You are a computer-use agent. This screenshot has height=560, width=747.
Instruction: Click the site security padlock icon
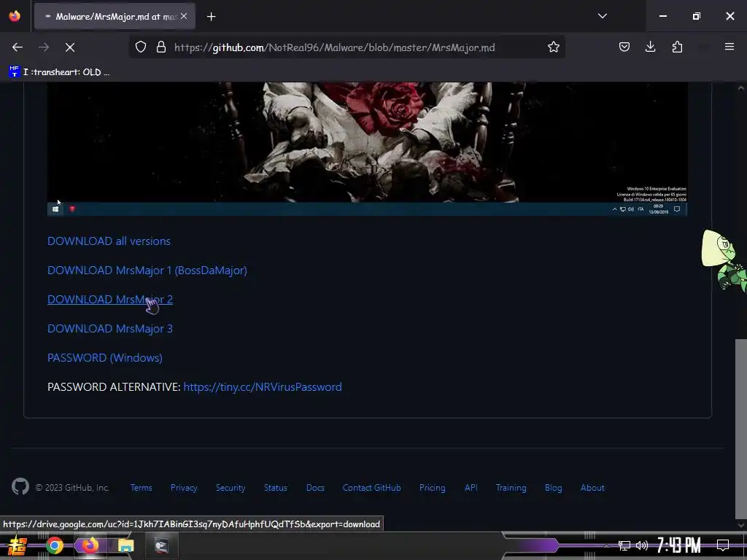161,47
